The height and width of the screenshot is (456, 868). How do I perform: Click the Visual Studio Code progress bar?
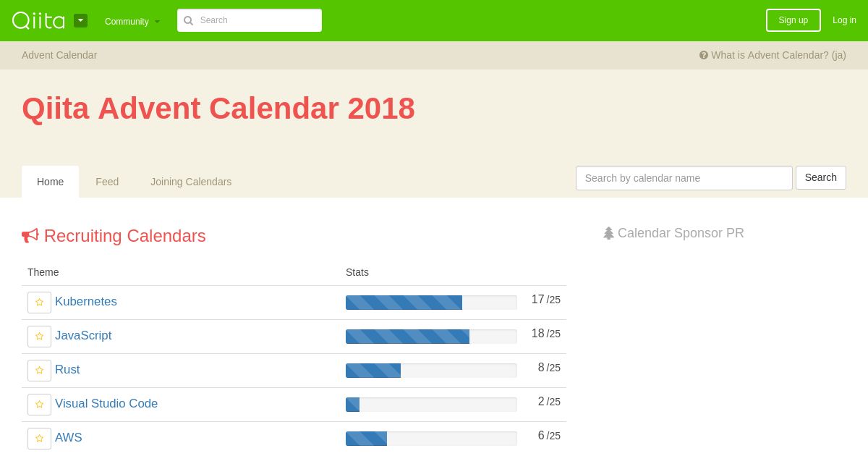pyautogui.click(x=431, y=405)
